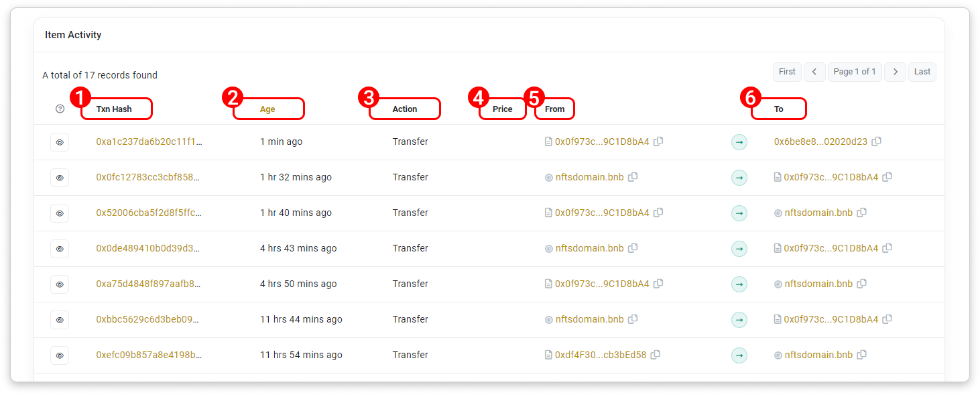Viewport: 980px width, 395px height.
Task: Show quick view for 0xefc09b857a8e4198b row
Action: coord(60,355)
